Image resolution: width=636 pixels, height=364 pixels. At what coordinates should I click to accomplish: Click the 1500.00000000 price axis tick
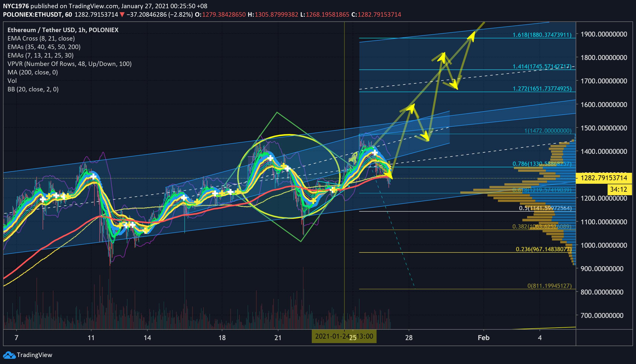click(604, 128)
